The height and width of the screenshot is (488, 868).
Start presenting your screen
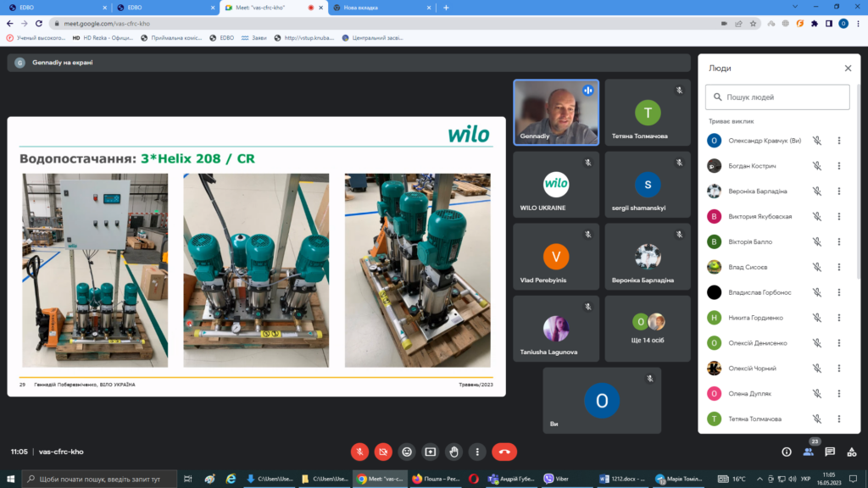[430, 452]
